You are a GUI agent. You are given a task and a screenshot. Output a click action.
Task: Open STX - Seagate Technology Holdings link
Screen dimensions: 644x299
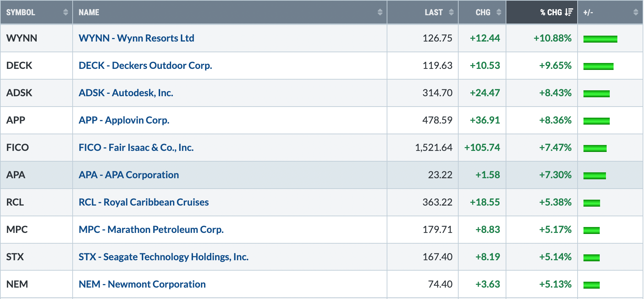164,257
